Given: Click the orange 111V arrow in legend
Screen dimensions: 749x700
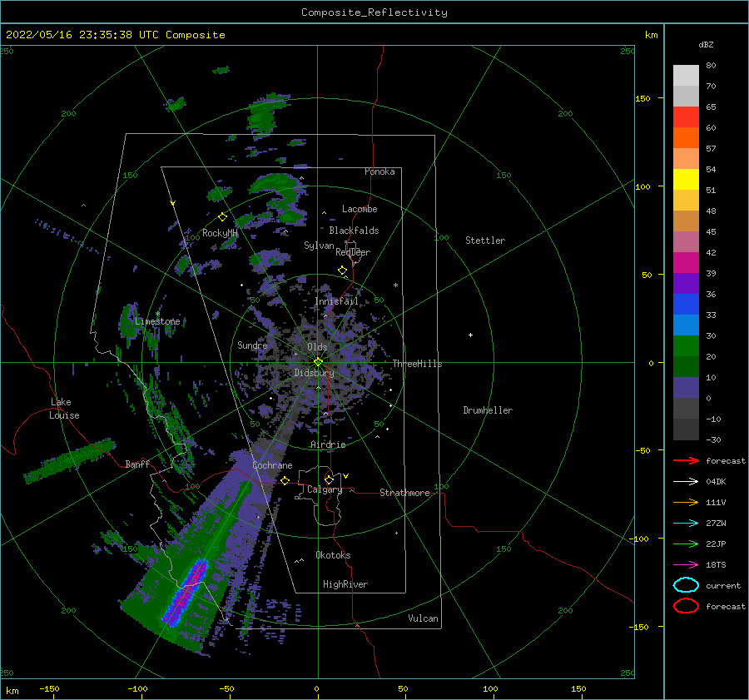Looking at the screenshot, I should coord(686,502).
